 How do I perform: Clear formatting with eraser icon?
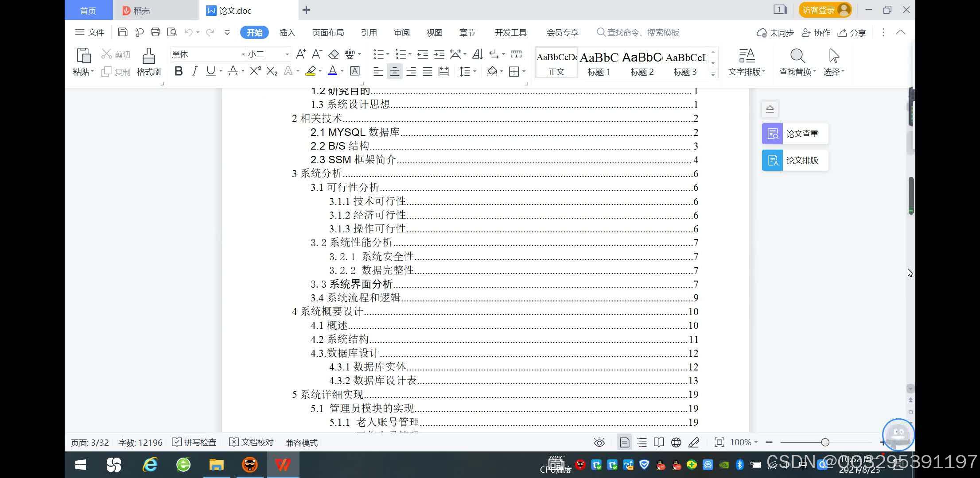(x=334, y=54)
